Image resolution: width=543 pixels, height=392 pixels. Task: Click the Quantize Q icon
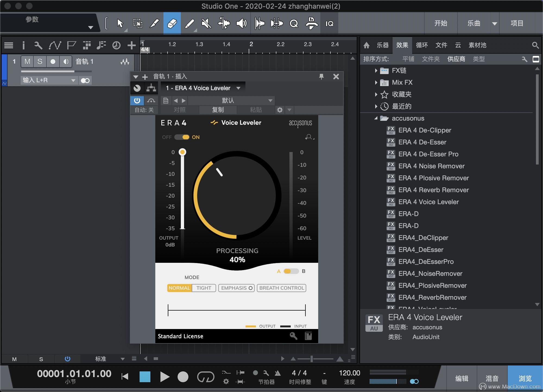294,24
